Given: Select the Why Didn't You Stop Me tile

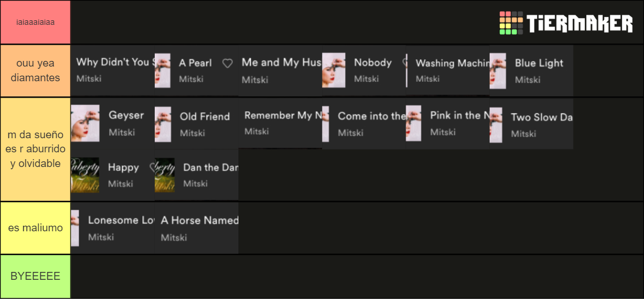Looking at the screenshot, I should coord(113,71).
